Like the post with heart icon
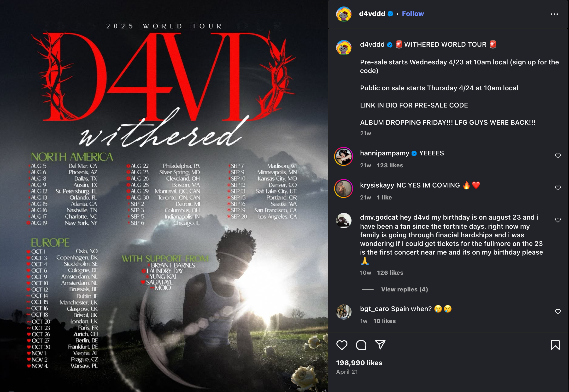 click(x=342, y=345)
